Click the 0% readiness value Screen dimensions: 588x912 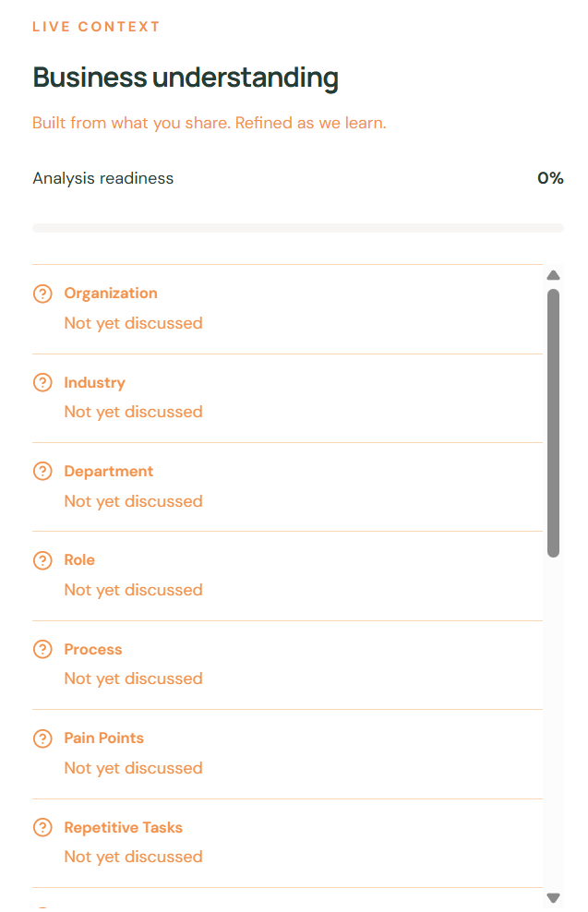pos(550,178)
